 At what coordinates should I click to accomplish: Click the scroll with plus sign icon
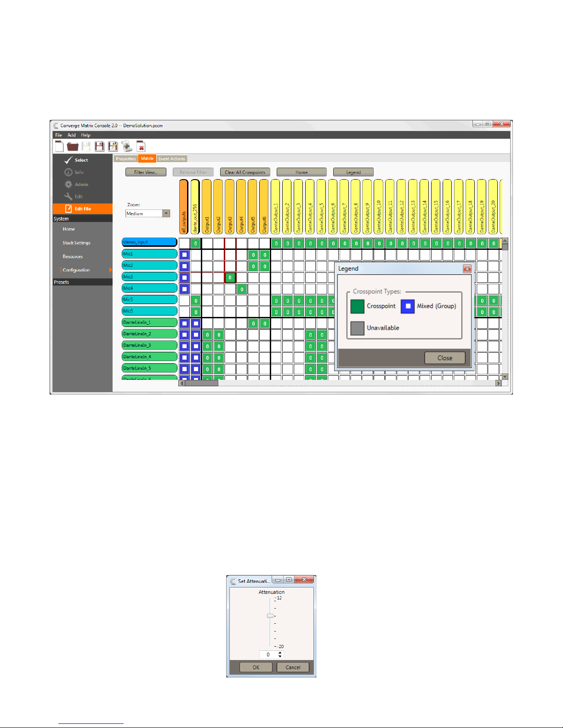point(127,147)
